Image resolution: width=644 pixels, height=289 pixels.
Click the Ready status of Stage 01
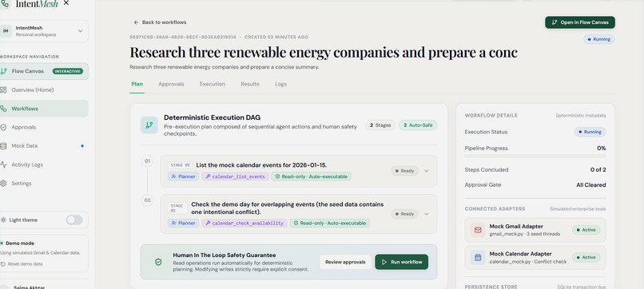(404, 171)
